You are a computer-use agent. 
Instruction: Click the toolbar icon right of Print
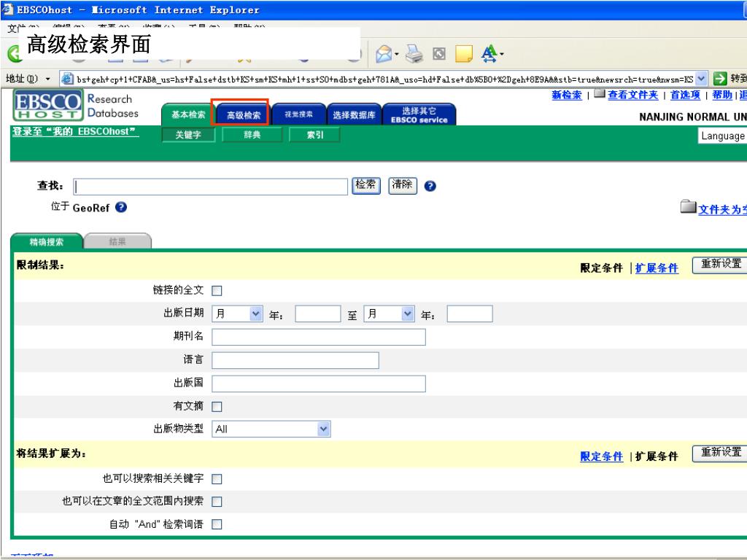point(438,54)
